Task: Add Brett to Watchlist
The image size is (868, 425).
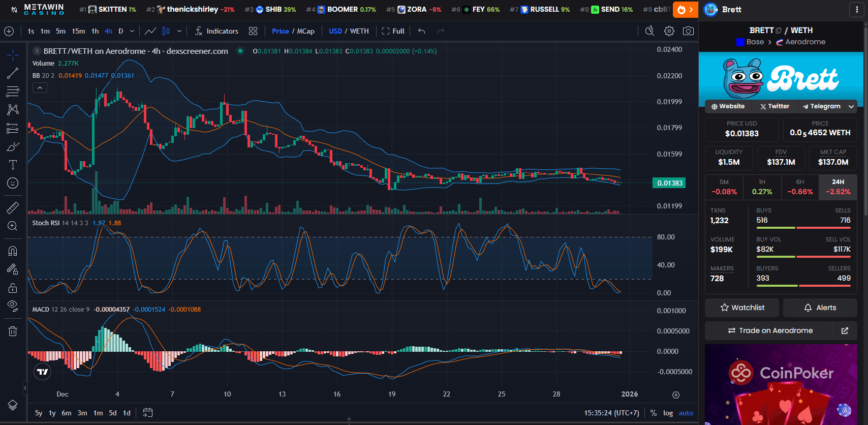Action: [x=742, y=308]
